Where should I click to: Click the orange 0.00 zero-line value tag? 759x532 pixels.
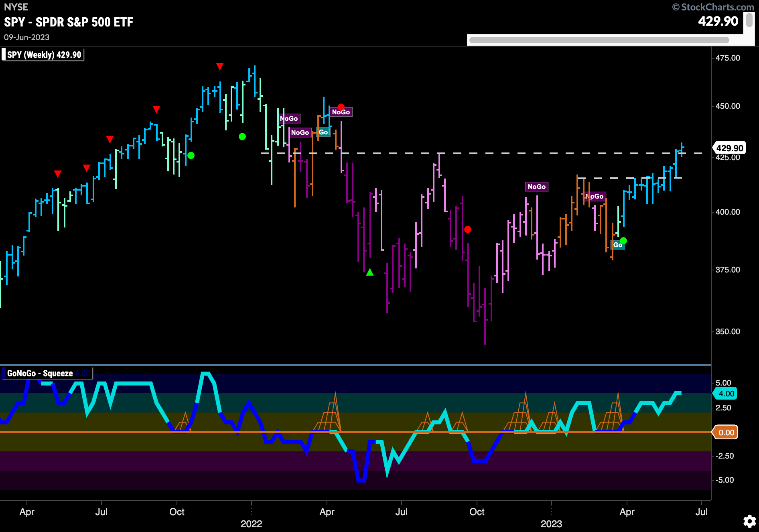pyautogui.click(x=726, y=433)
